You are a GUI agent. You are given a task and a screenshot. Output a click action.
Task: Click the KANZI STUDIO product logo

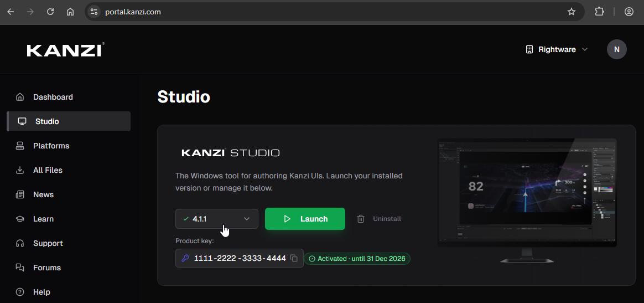230,153
